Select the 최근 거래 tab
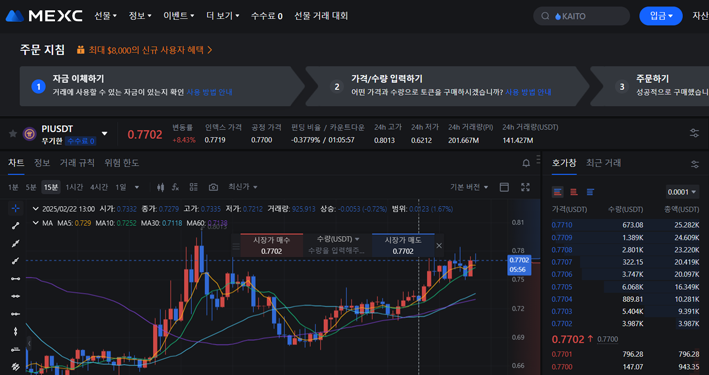709x375 pixels. (x=604, y=163)
